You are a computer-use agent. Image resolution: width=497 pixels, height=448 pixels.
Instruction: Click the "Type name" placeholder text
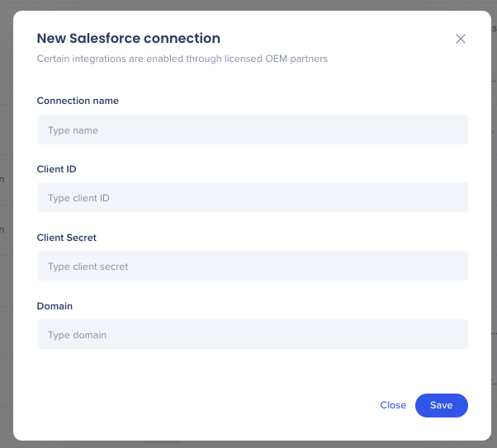[73, 130]
